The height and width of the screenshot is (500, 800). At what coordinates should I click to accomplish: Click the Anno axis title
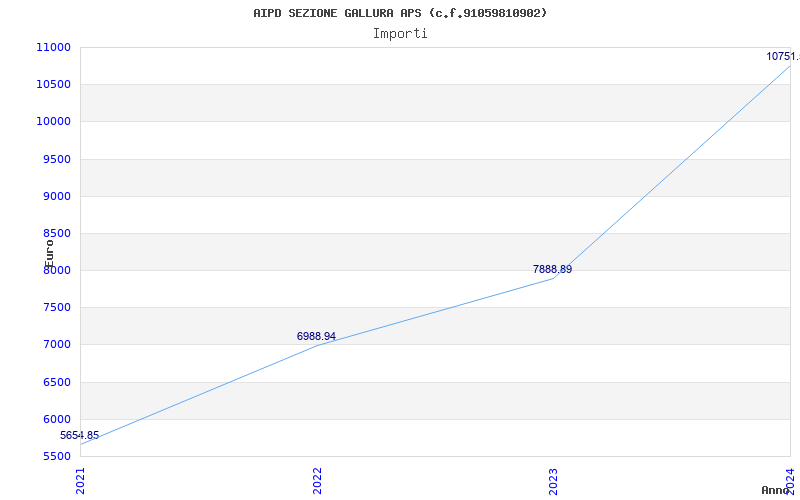[775, 490]
